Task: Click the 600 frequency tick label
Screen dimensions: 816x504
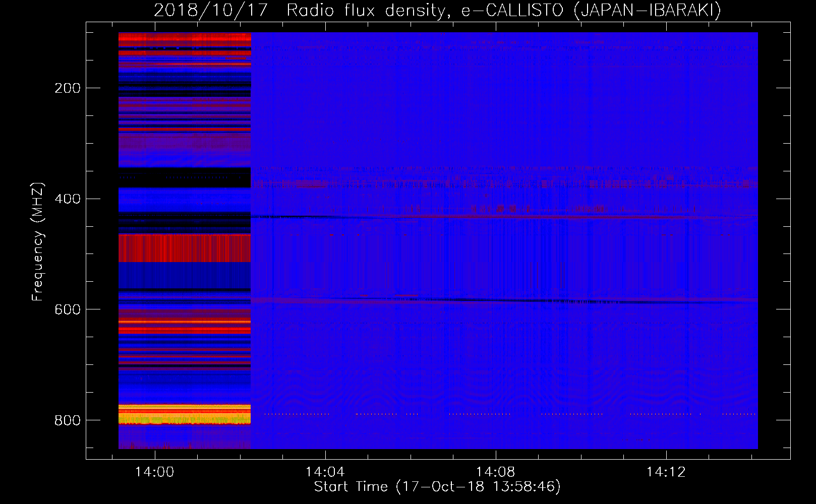Action: coord(68,309)
